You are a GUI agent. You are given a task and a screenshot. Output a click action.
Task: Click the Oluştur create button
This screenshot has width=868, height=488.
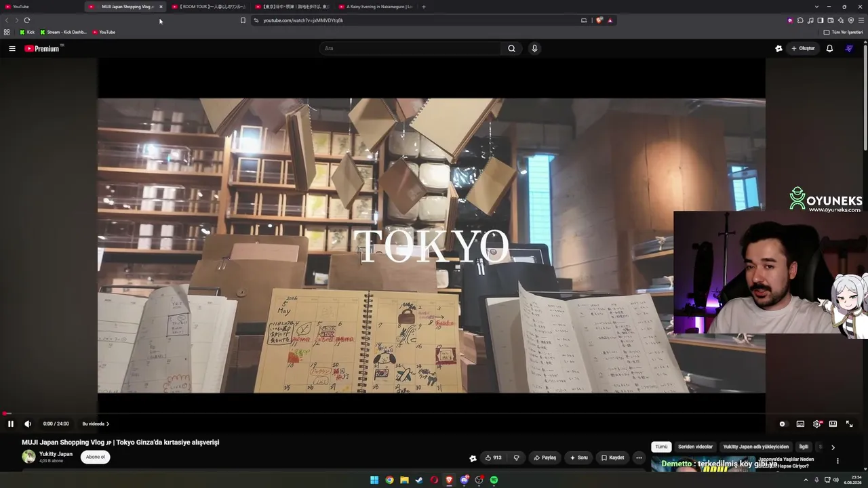click(x=803, y=48)
